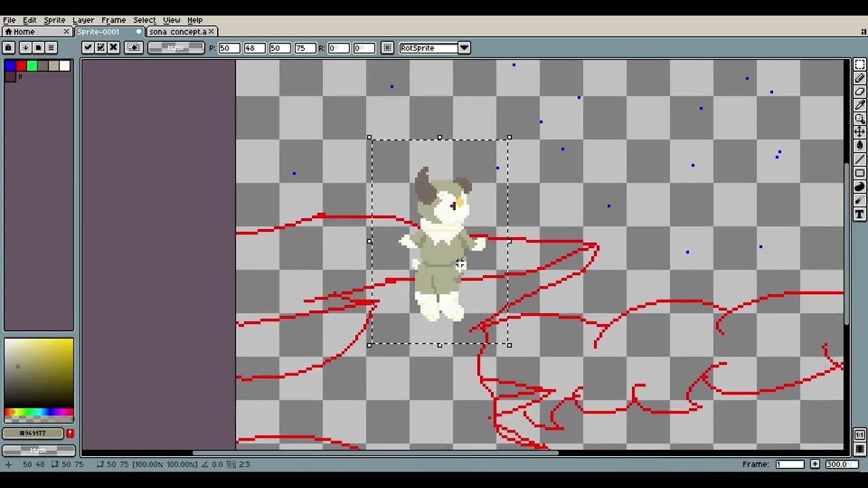Pick the blue palette swatch

(x=10, y=66)
